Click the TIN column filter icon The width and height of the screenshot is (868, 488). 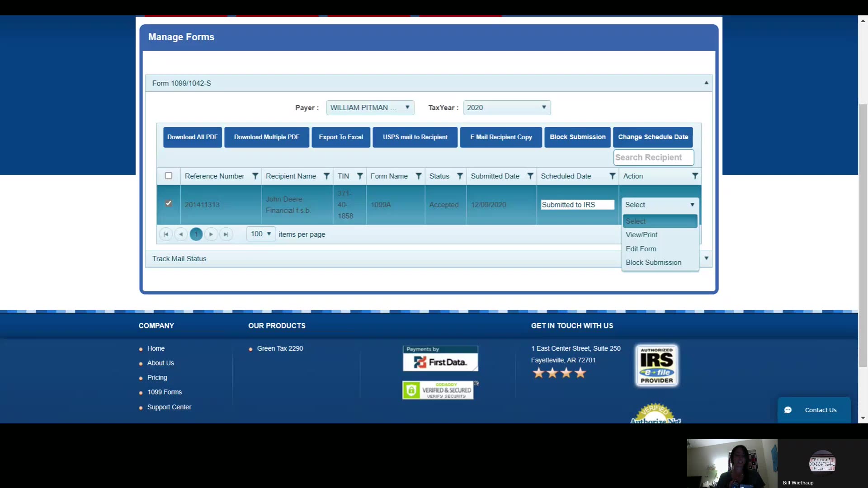[x=360, y=176]
